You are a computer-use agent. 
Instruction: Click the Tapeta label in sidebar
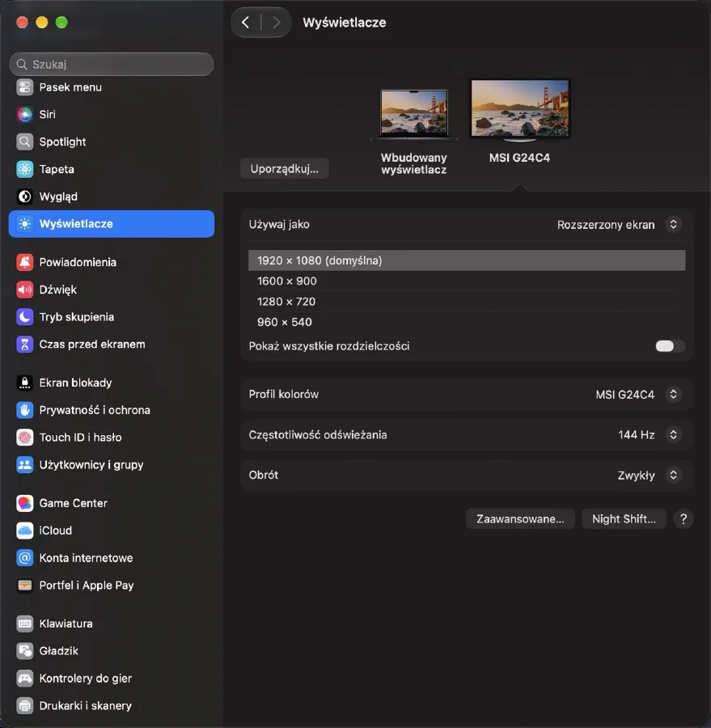point(57,169)
